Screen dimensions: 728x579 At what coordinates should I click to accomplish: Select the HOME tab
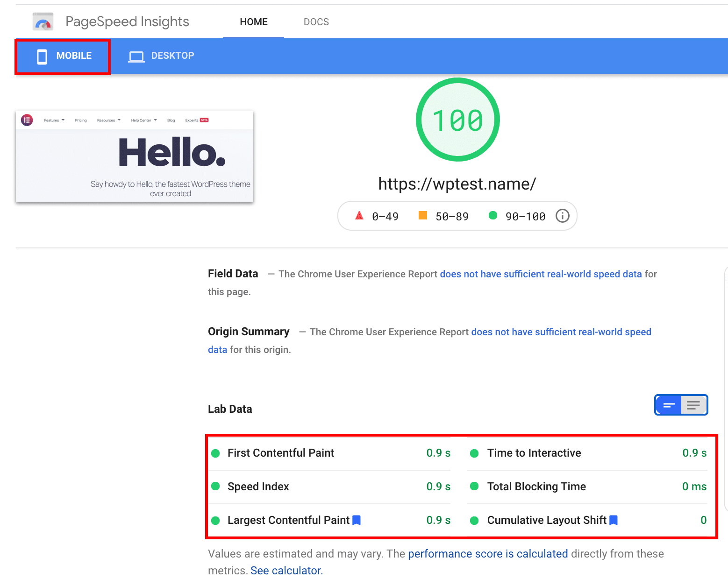253,21
